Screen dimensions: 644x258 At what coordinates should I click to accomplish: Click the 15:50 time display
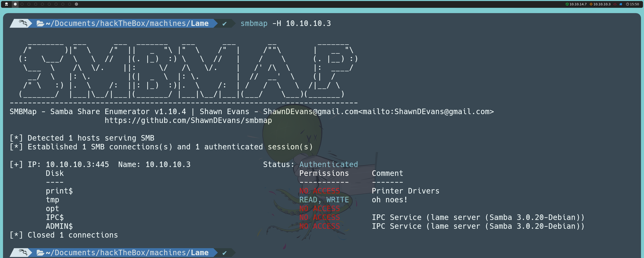(634, 4)
